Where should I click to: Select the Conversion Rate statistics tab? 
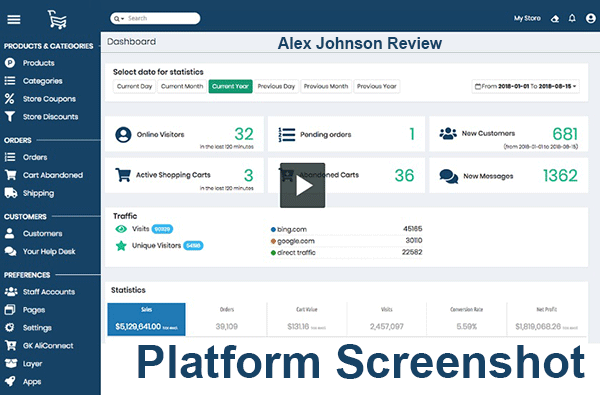[466, 319]
